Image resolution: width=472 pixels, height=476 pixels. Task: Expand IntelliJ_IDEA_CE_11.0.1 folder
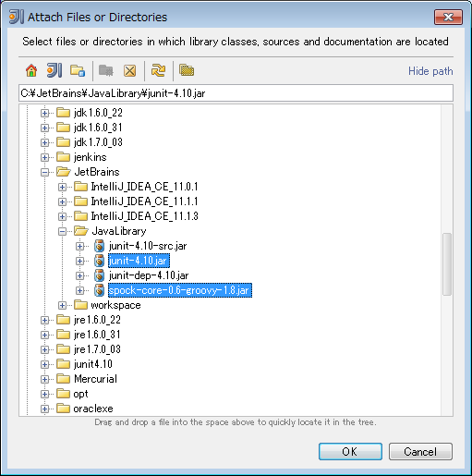62,187
